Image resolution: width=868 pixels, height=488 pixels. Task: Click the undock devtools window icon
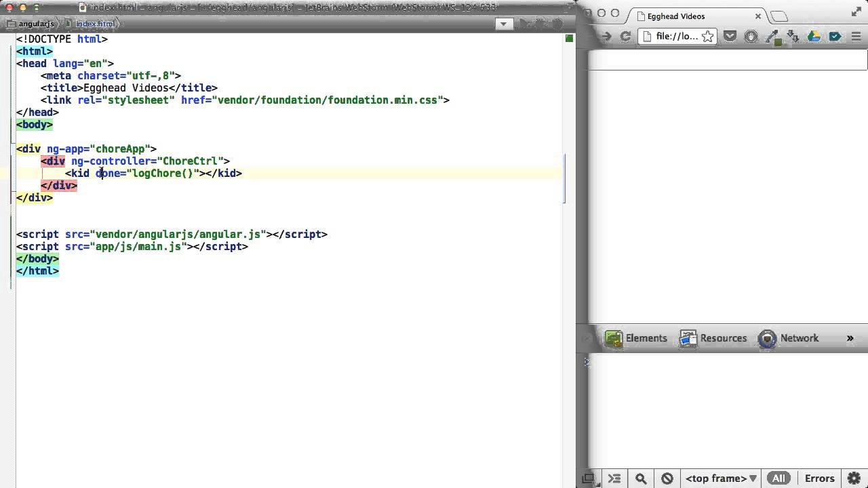pyautogui.click(x=589, y=479)
